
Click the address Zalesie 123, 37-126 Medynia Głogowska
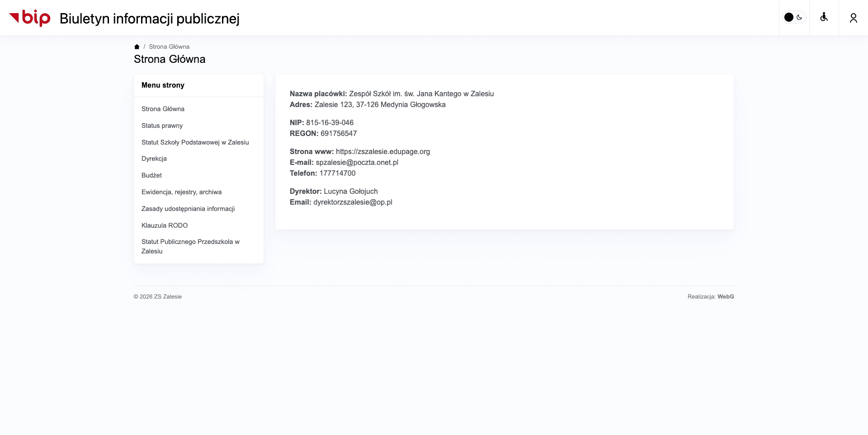[380, 104]
